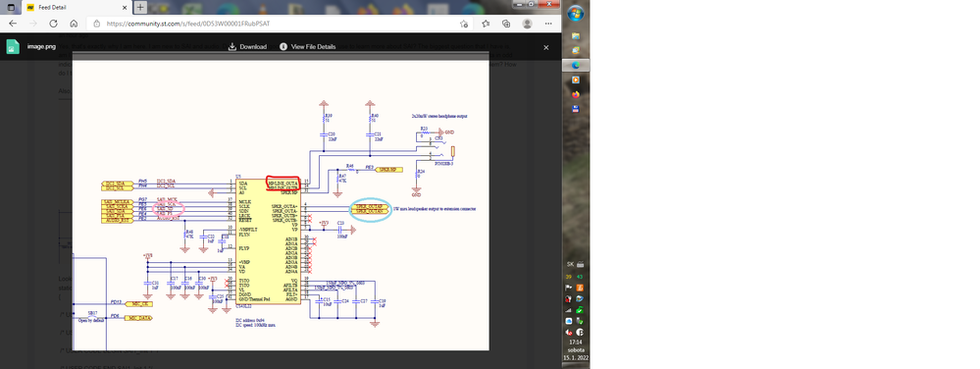This screenshot has width=980, height=369.
Task: Open View File Details
Action: [307, 47]
